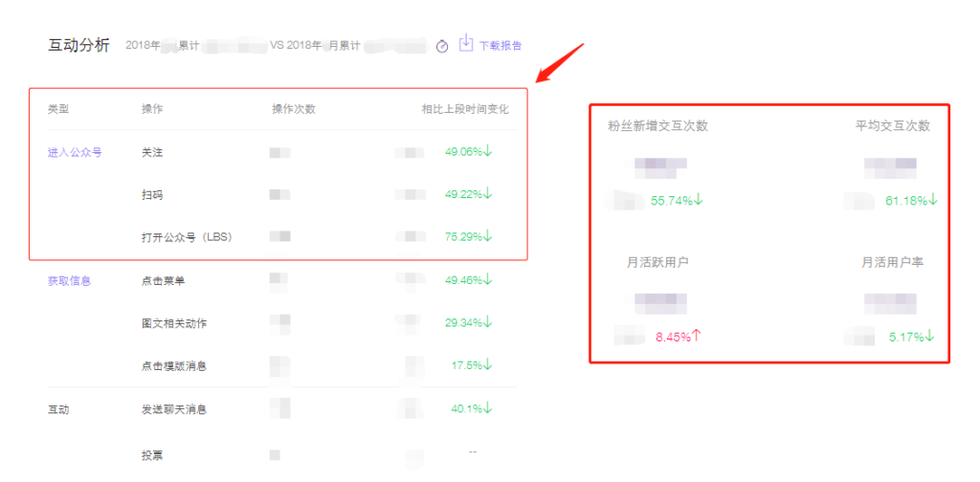
Task: Select the 图文相关动作 row label
Action: (x=174, y=323)
